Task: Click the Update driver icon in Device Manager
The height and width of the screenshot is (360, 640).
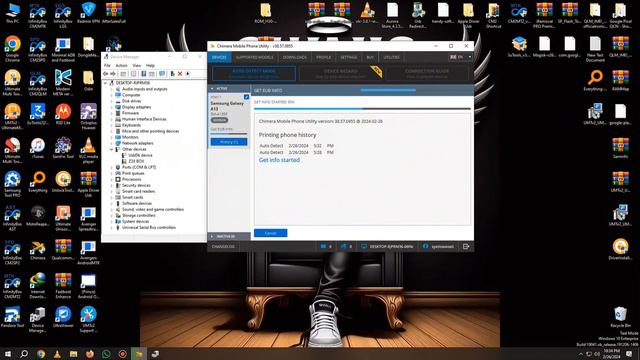Action: click(172, 74)
